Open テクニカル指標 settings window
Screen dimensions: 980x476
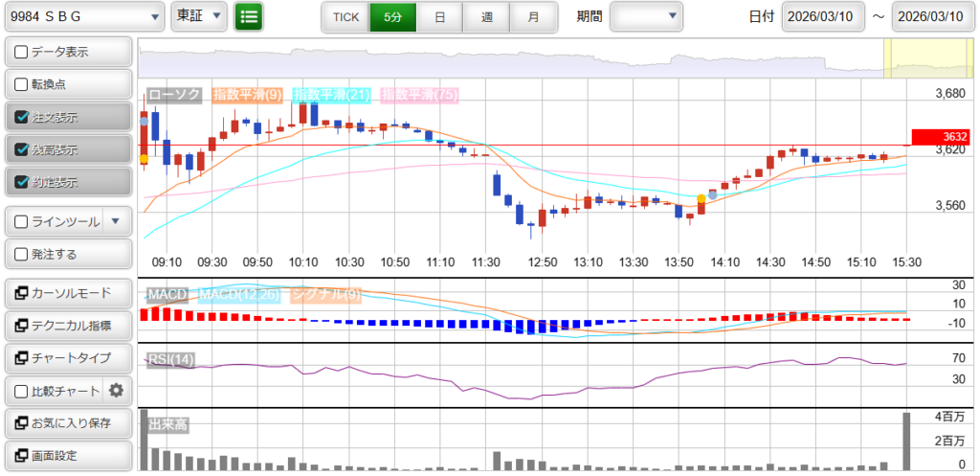[68, 326]
